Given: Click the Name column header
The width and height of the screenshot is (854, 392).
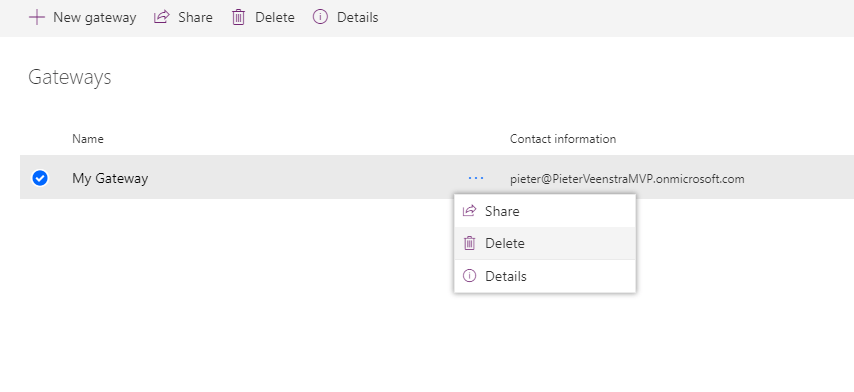Looking at the screenshot, I should click(88, 139).
